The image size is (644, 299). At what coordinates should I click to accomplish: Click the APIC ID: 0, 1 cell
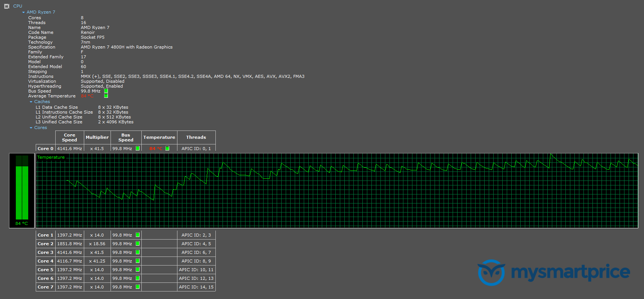(196, 149)
